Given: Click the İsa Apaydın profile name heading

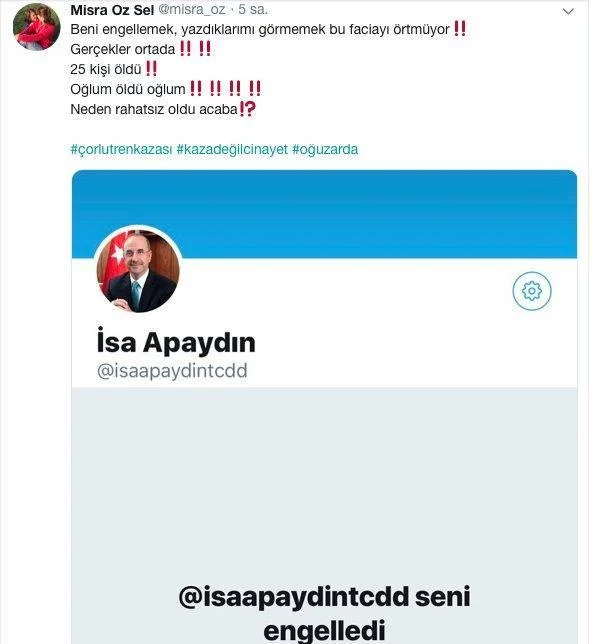Looking at the screenshot, I should point(176,342).
